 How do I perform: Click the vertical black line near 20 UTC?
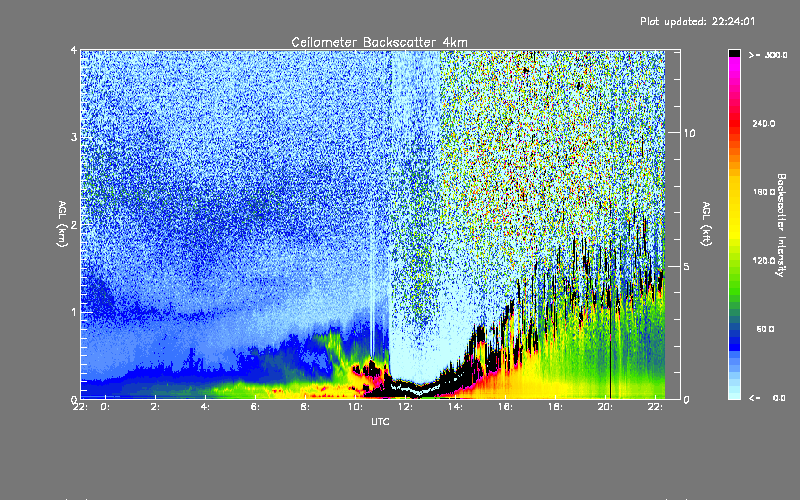[x=611, y=352]
